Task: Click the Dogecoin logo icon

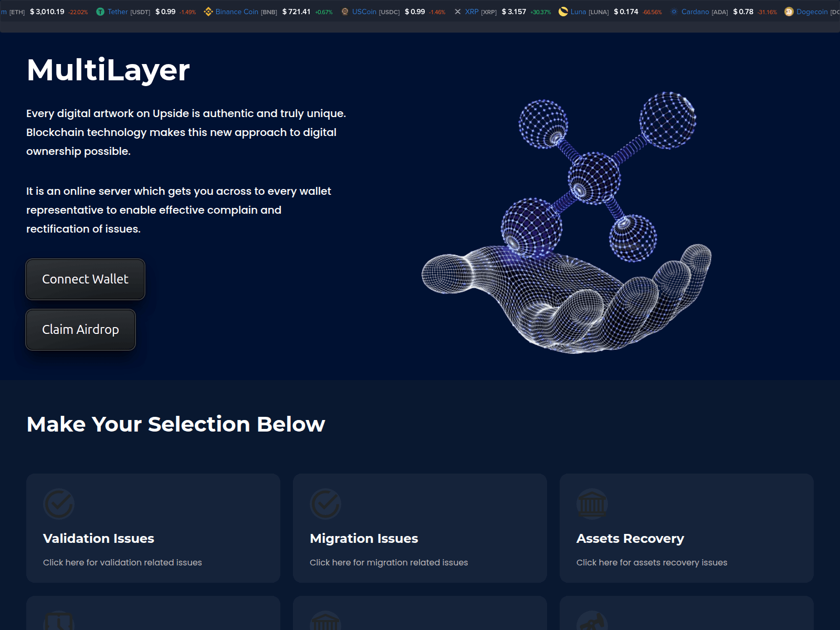Action: coord(789,12)
